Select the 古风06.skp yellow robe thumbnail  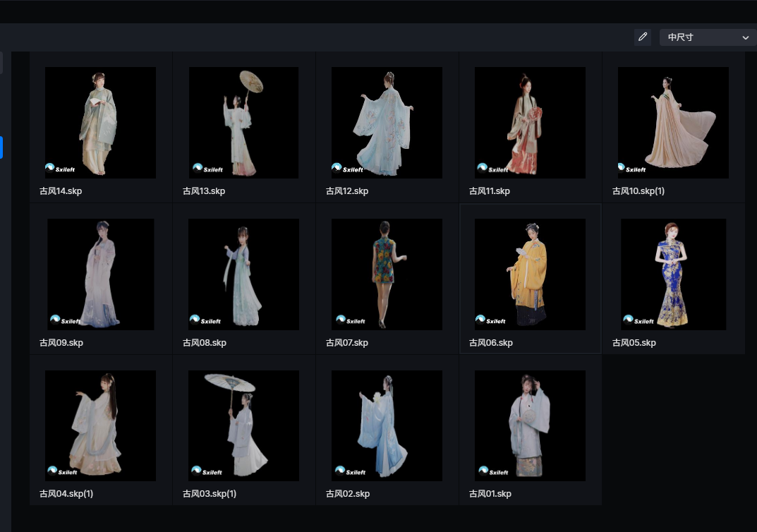tap(530, 274)
